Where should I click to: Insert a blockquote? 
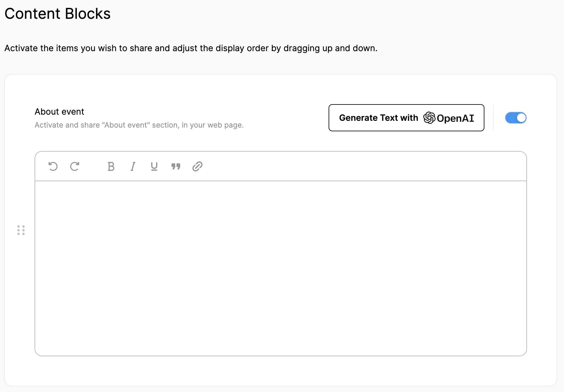click(176, 166)
